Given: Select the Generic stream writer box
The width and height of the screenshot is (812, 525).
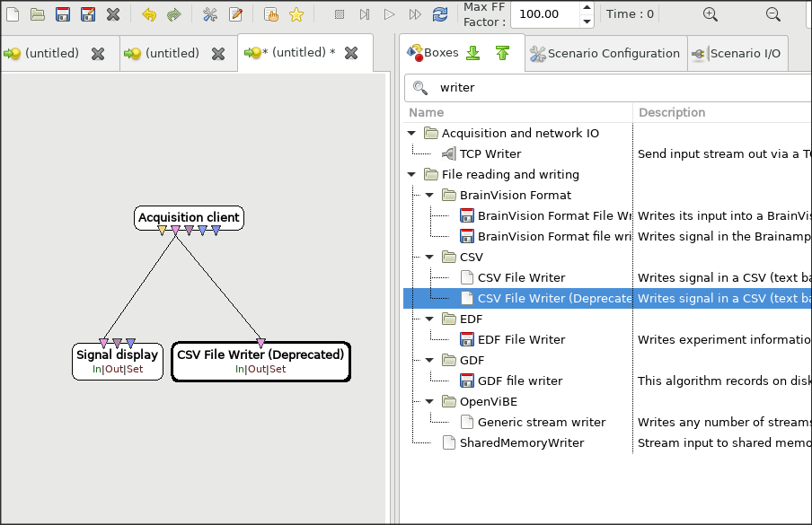Looking at the screenshot, I should pyautogui.click(x=541, y=422).
